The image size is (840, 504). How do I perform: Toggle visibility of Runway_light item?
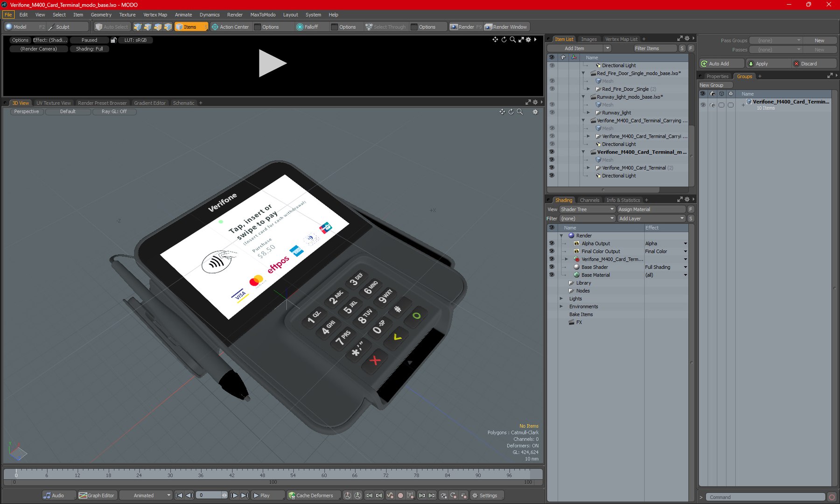point(552,112)
